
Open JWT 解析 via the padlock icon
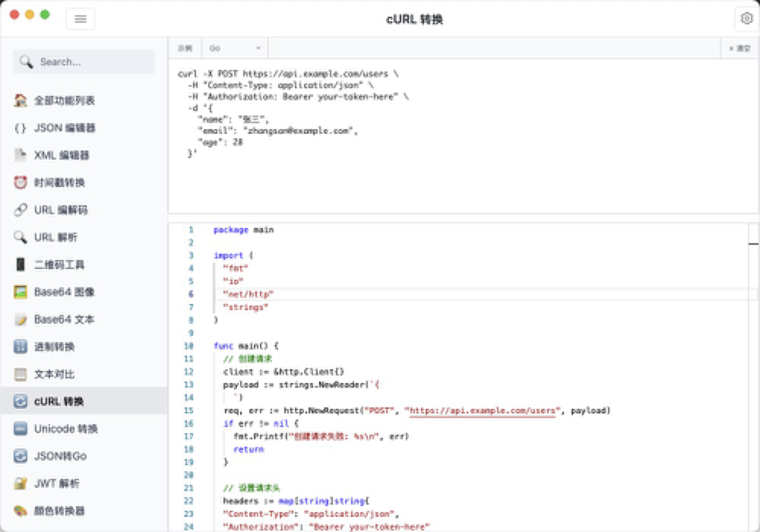click(x=21, y=483)
